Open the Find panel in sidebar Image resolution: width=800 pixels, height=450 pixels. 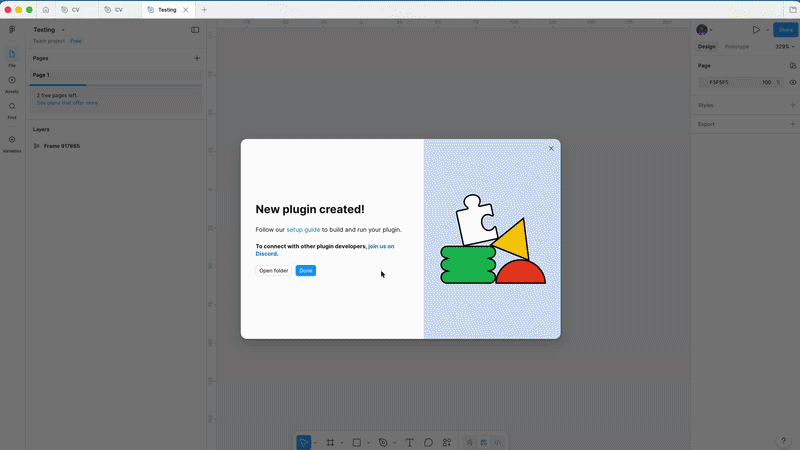point(12,109)
